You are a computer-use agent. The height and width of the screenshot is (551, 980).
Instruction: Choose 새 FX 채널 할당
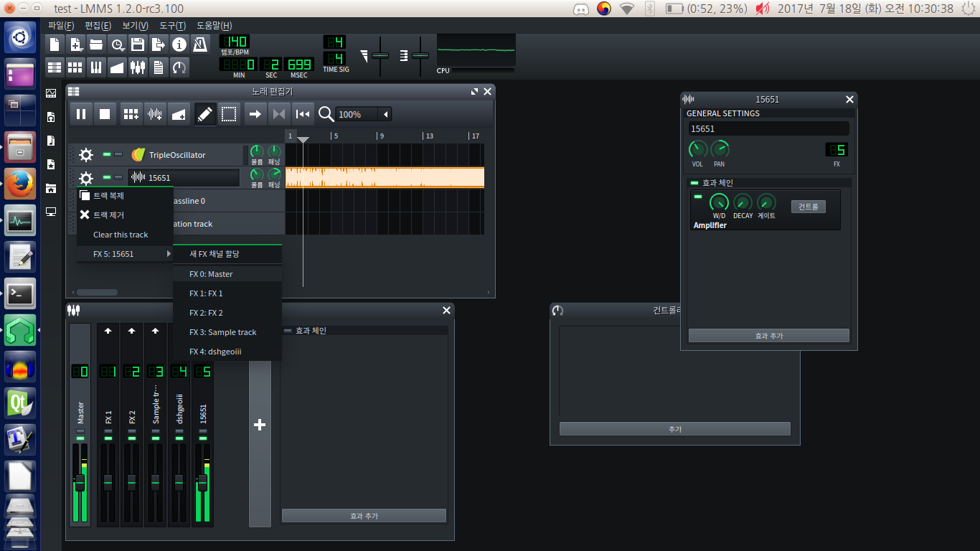[x=227, y=254]
